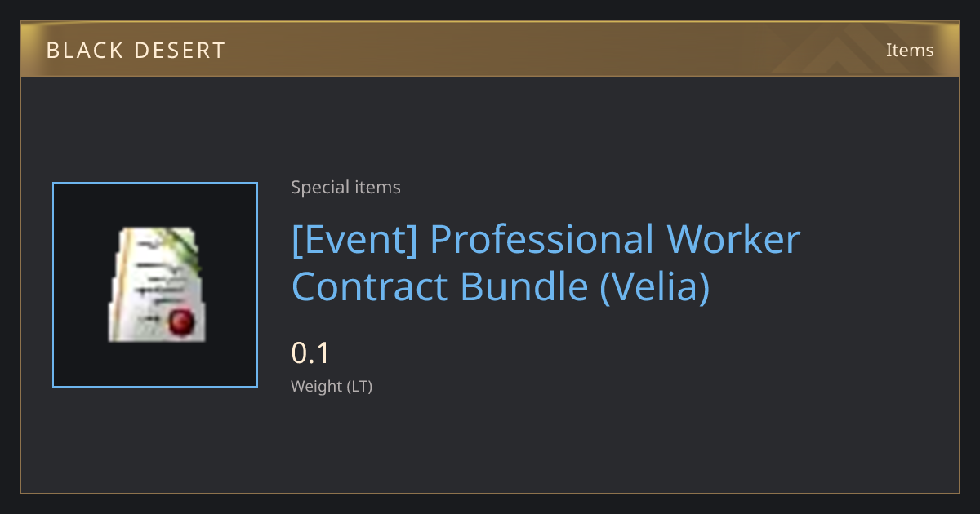The width and height of the screenshot is (980, 514).
Task: Click the [Event] tag in the item title
Action: coord(354,240)
